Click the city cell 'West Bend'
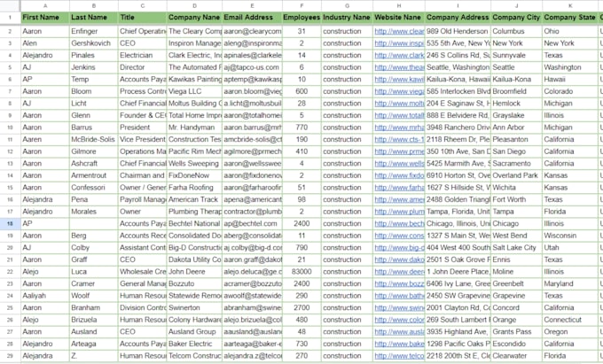 pyautogui.click(x=516, y=236)
